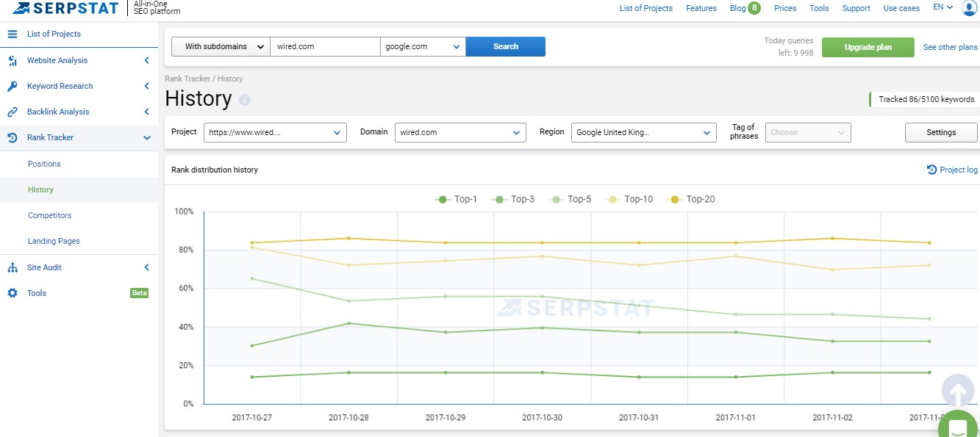Click the Tracked 86/5100 keywords label
Screen dimensions: 980x437
point(926,99)
